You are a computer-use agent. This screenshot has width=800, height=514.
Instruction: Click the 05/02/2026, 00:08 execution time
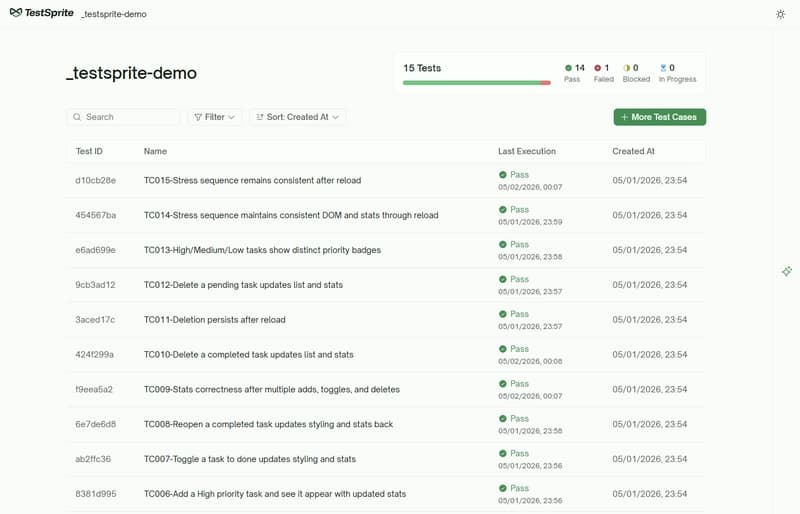(530, 361)
